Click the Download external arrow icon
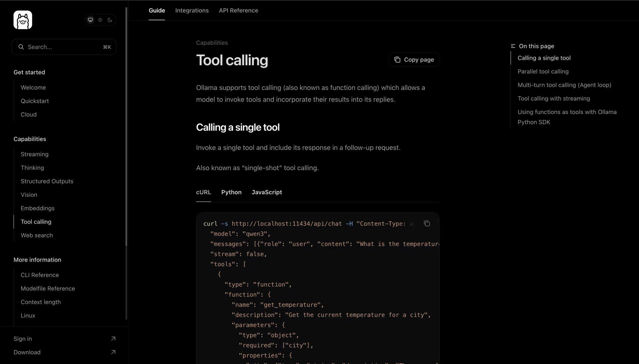 [113, 352]
